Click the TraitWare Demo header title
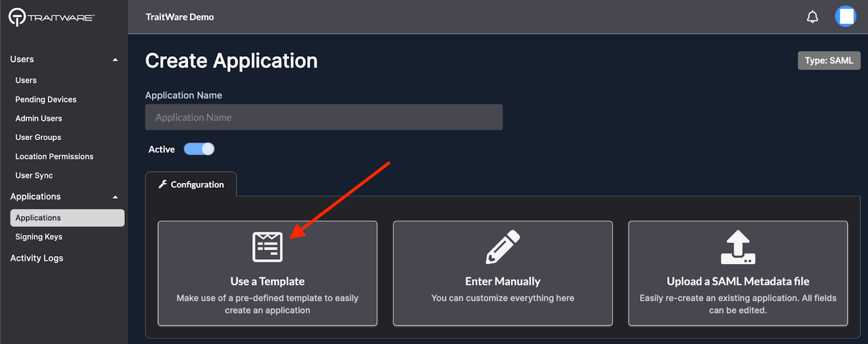This screenshot has height=344, width=868. (x=180, y=17)
